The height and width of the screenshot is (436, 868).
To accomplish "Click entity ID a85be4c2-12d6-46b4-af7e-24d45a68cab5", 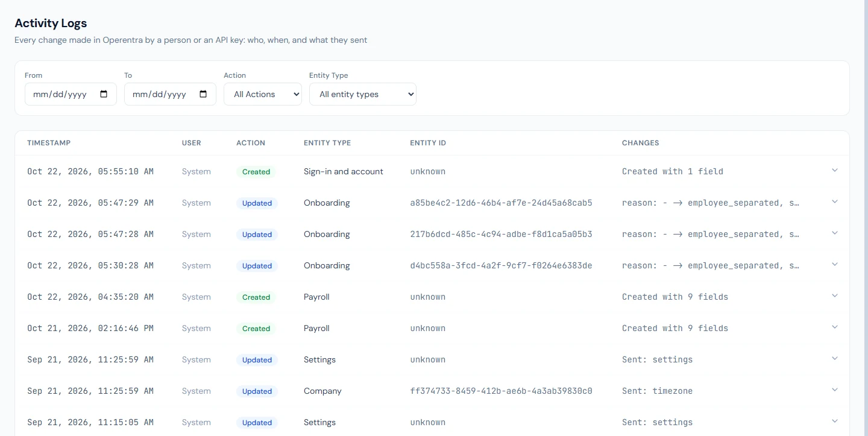I will [501, 203].
